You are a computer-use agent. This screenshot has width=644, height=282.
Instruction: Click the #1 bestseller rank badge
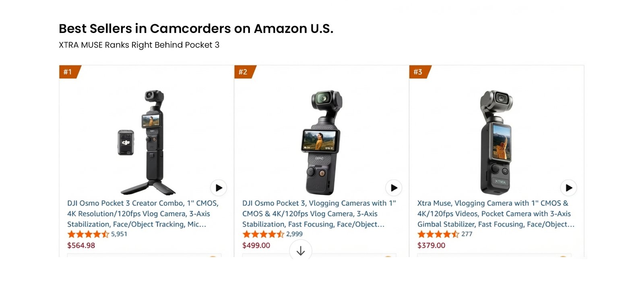(68, 72)
